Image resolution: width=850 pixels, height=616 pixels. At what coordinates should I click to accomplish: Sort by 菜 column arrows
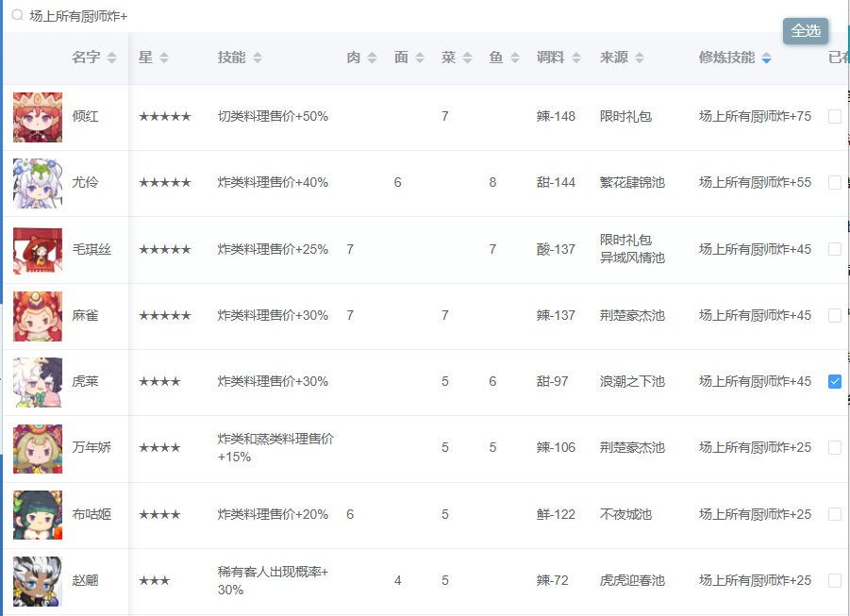click(467, 58)
